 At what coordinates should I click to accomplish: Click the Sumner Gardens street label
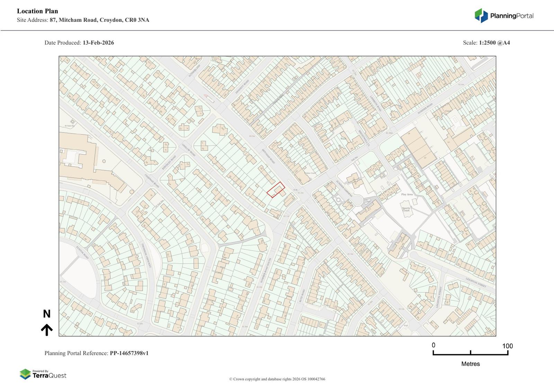344,188
